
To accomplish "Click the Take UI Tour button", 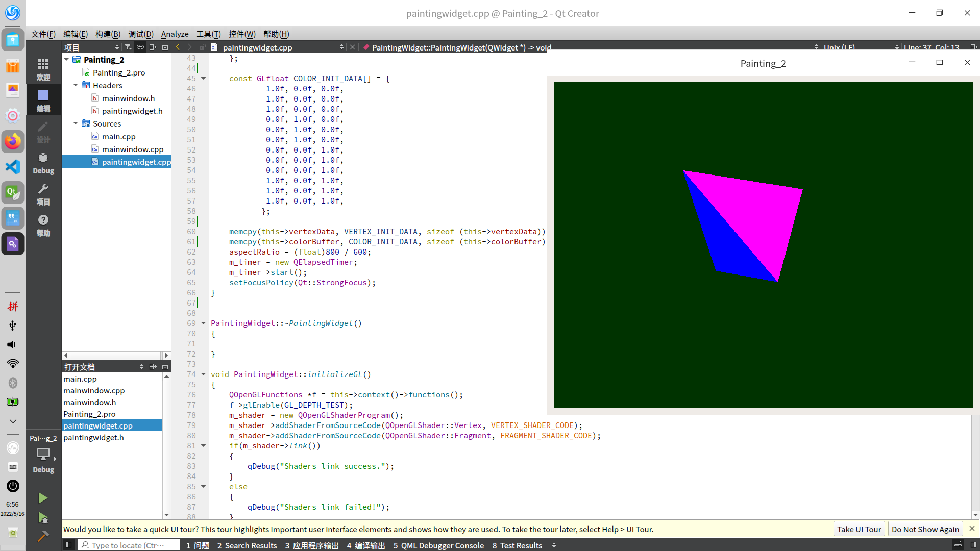I will pos(859,529).
